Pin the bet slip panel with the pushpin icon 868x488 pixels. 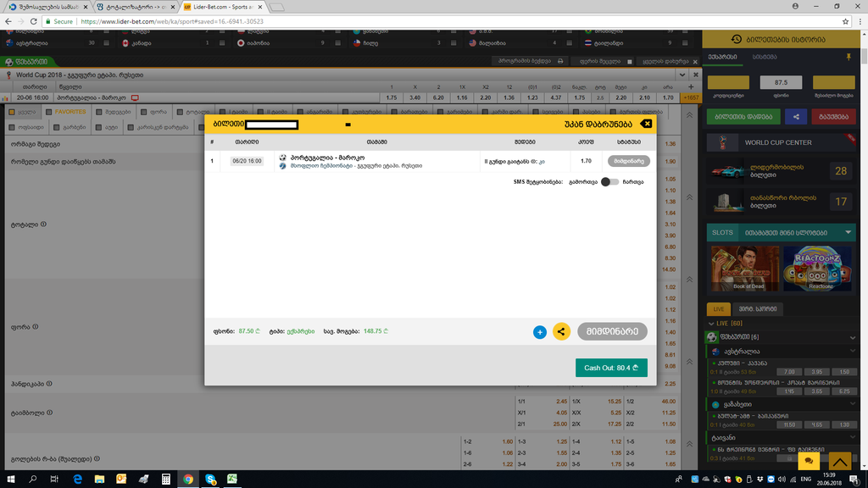pyautogui.click(x=848, y=57)
